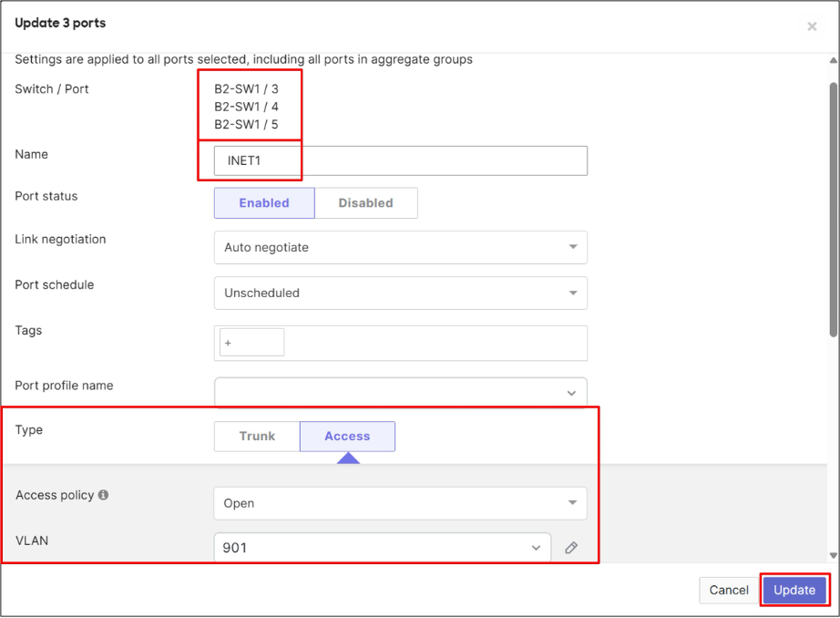Click the B2-SW1 / 3 port text
The height and width of the screenshot is (618, 840).
[x=246, y=89]
